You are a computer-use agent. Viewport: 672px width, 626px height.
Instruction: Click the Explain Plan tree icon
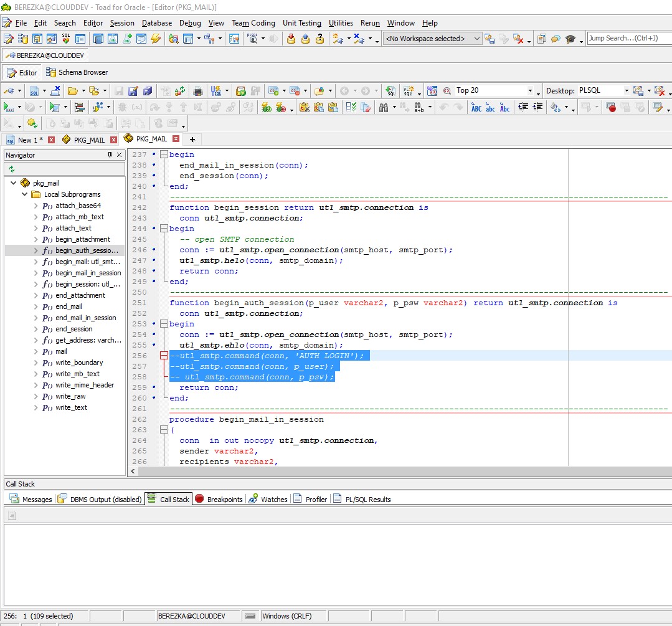click(79, 107)
